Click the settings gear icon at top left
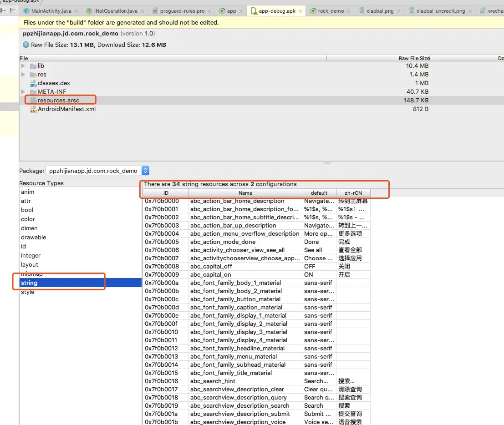Image resolution: width=504 pixels, height=425 pixels. [3, 10]
